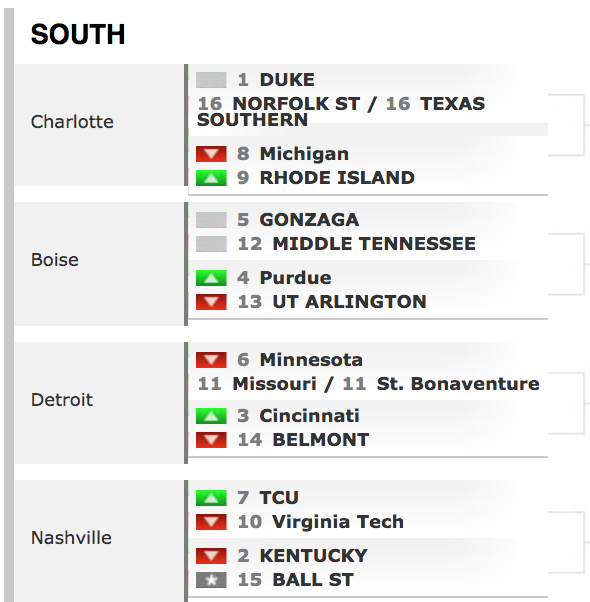Viewport: 590px width, 602px height.
Task: Click the green up arrow next to Purdue
Action: point(211,278)
